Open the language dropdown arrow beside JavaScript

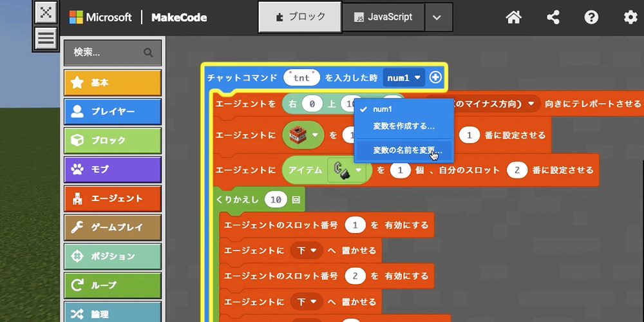coord(437,17)
